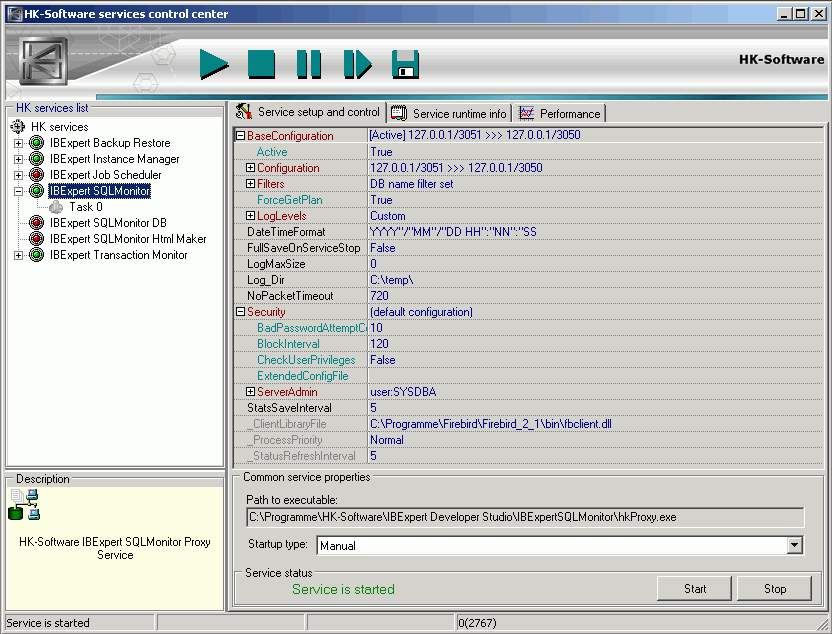The width and height of the screenshot is (832, 634).
Task: Click the Performance tab chart icon
Action: (526, 113)
